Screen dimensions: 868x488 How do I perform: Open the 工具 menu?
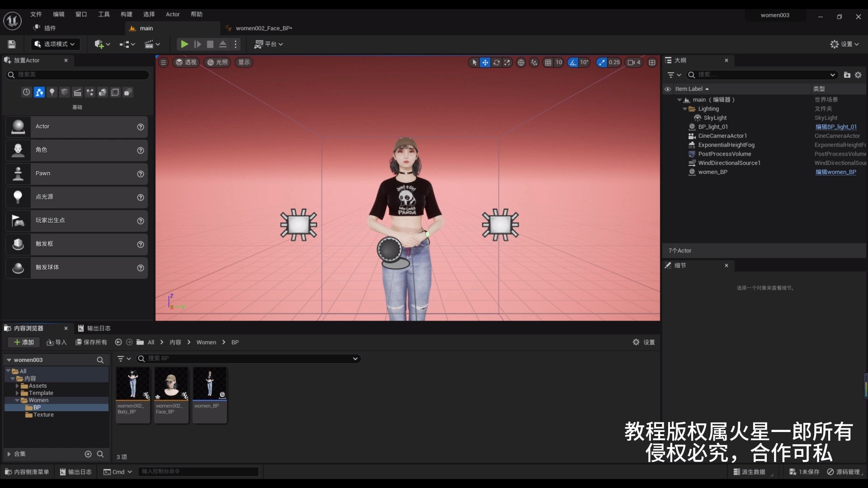(x=103, y=14)
